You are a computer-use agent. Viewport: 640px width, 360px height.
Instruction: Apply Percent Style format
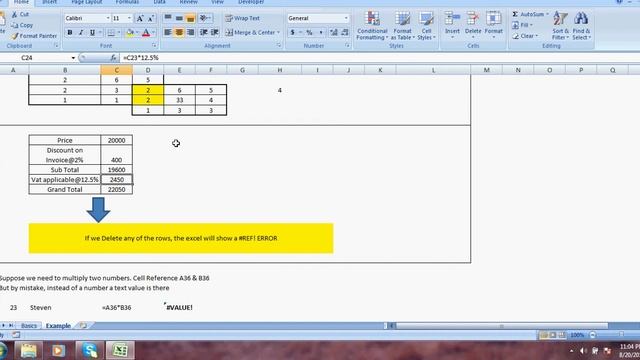pyautogui.click(x=309, y=32)
